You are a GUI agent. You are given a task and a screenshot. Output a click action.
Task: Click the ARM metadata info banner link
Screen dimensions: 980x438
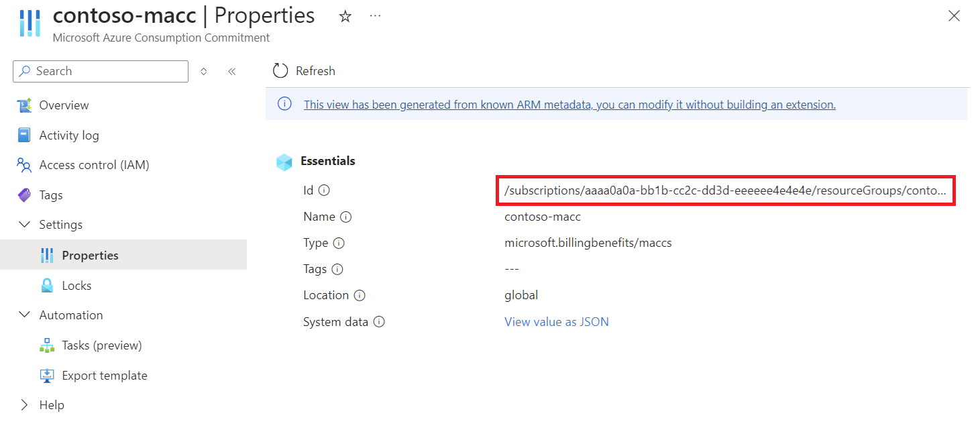569,105
